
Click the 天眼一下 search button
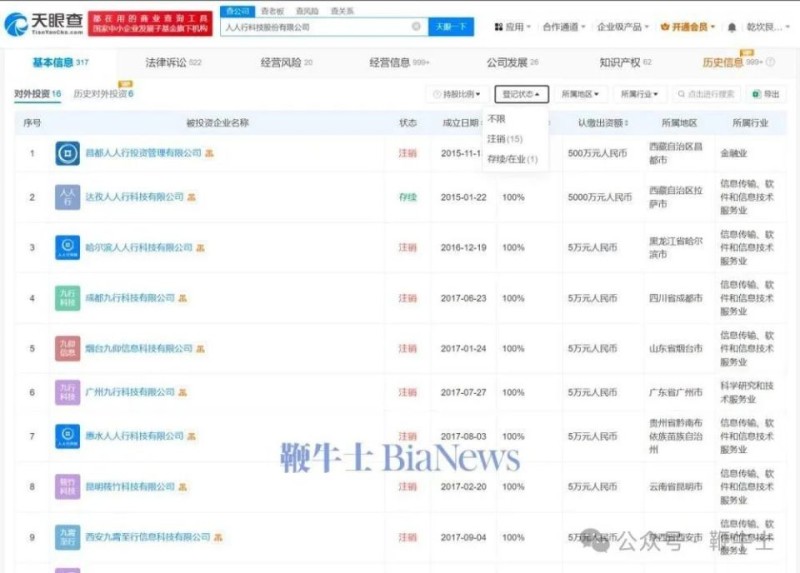451,27
